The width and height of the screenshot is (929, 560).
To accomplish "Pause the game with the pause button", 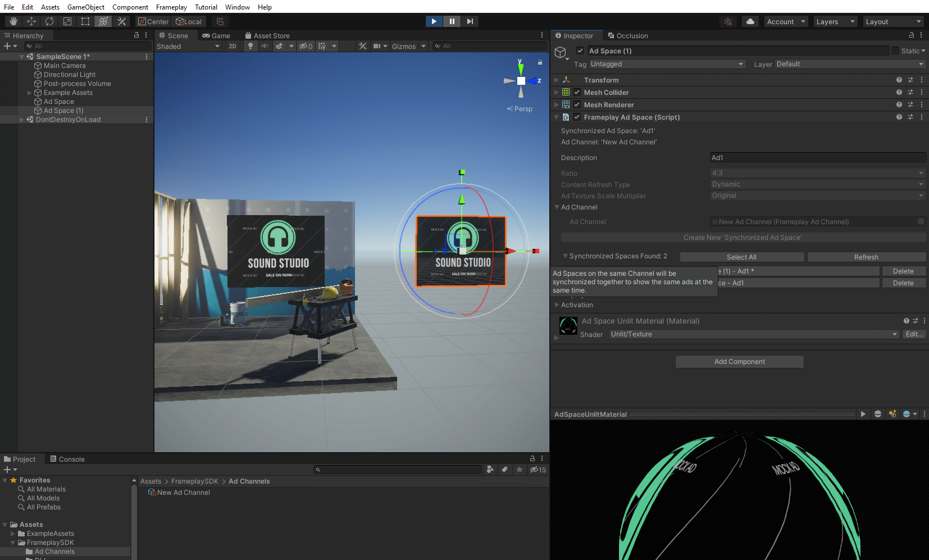I will (x=452, y=21).
